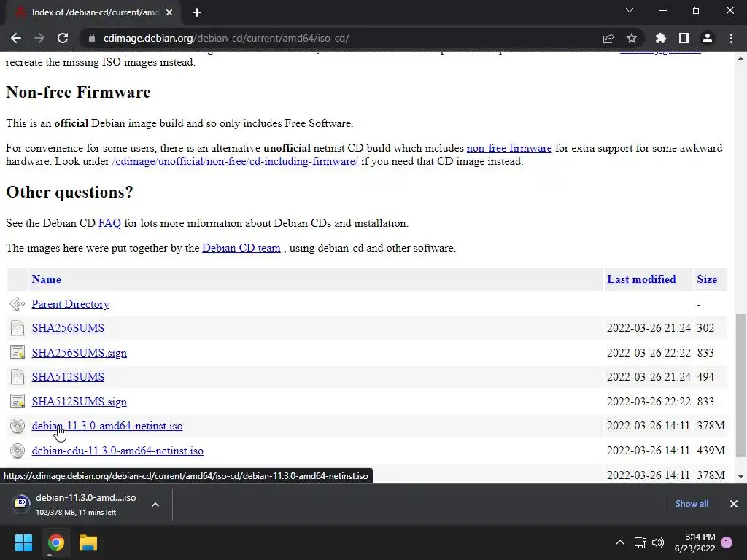Open the Debian CD FAQ link

click(109, 223)
